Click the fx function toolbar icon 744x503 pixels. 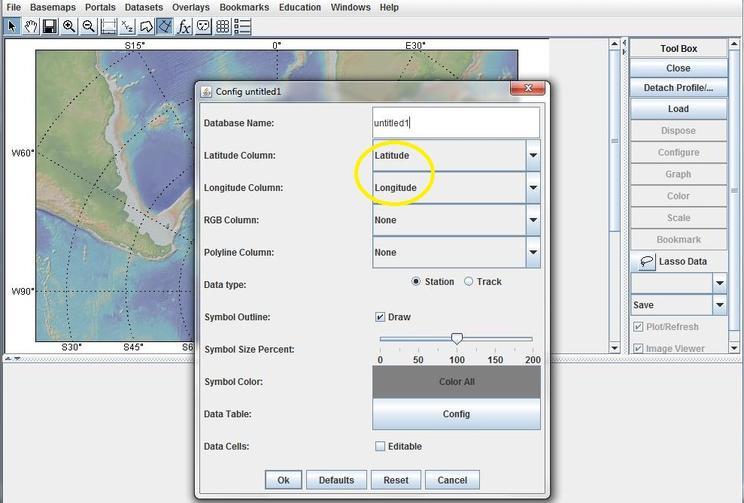pyautogui.click(x=184, y=26)
